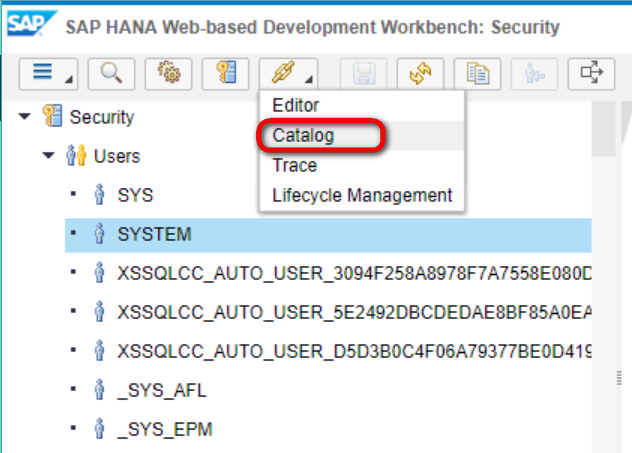632x453 pixels.
Task: Open the gears settings toolbar icon
Action: [x=168, y=73]
